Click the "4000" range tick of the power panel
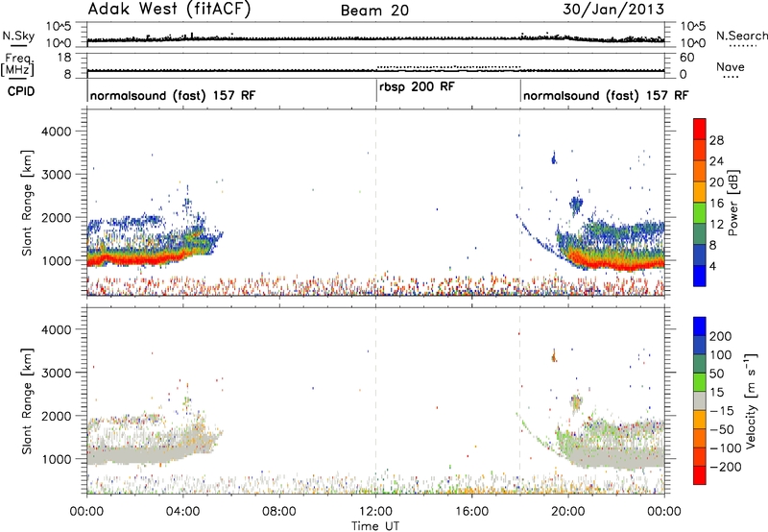 (x=56, y=132)
